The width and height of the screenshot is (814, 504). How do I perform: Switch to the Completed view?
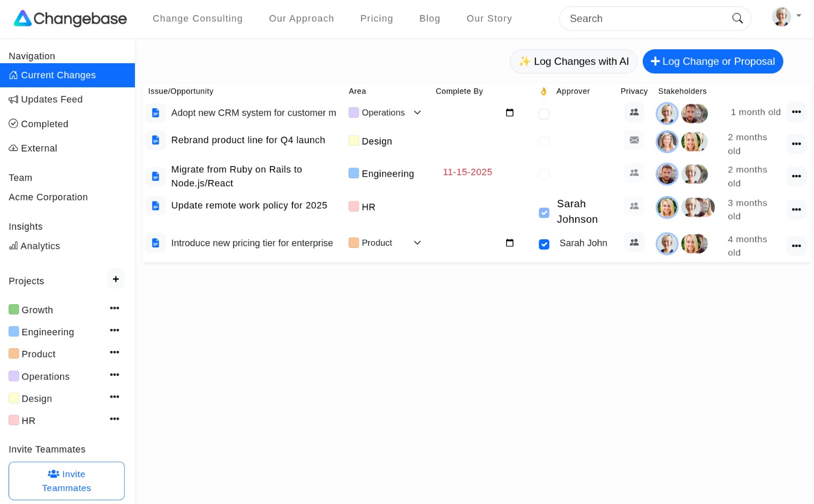point(44,124)
